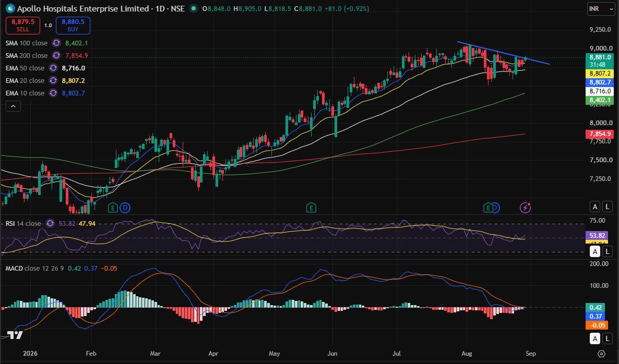Click the yellow 47.94 value in RSI legend

[x=87, y=224]
